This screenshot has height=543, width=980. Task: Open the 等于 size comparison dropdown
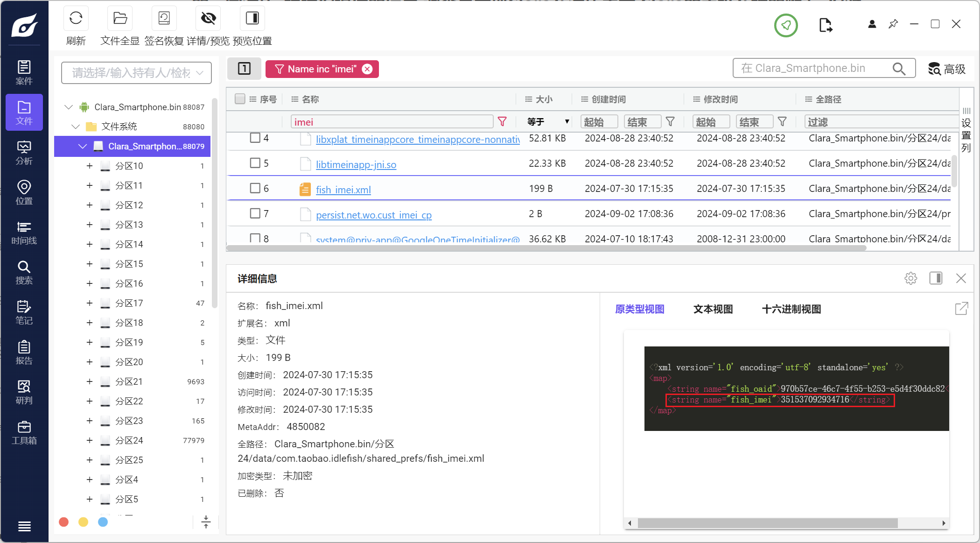[x=548, y=121]
